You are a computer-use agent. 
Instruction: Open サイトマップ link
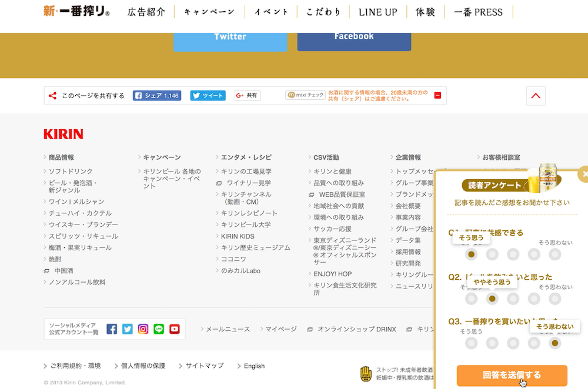point(205,365)
